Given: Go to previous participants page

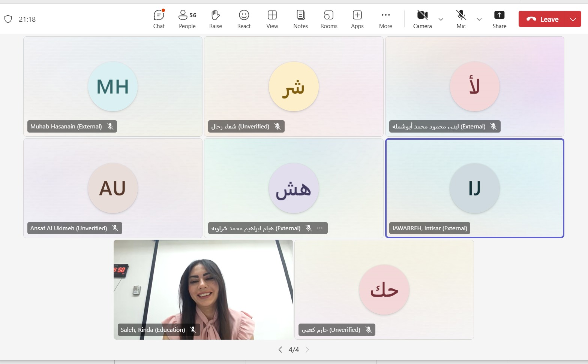Looking at the screenshot, I should [x=280, y=350].
